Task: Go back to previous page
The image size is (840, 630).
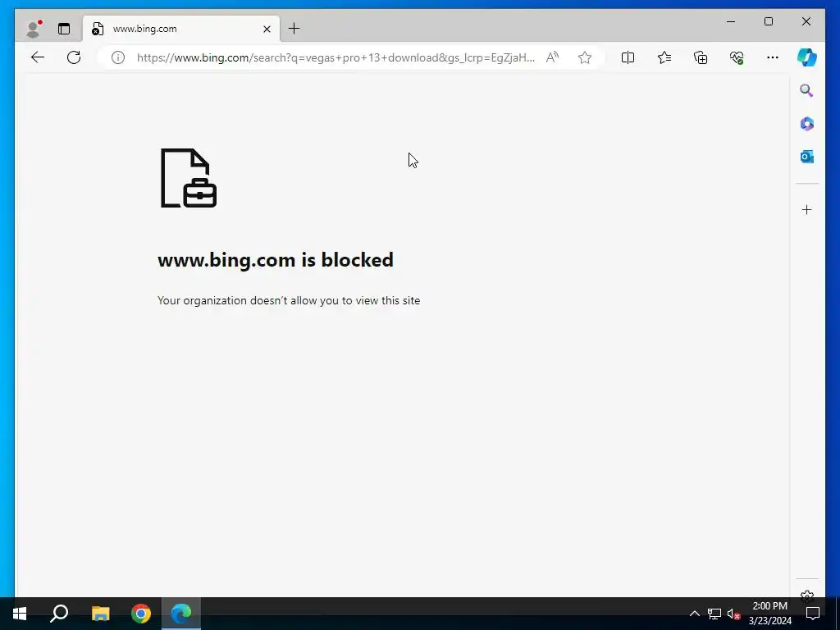Action: point(38,57)
